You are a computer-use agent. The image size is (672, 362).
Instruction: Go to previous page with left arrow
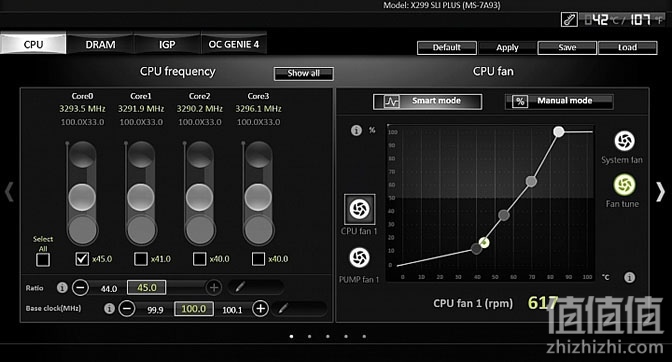click(9, 192)
